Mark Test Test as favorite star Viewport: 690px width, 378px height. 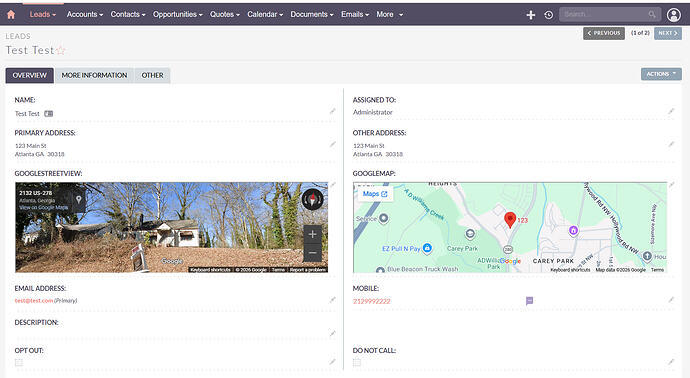click(x=60, y=50)
